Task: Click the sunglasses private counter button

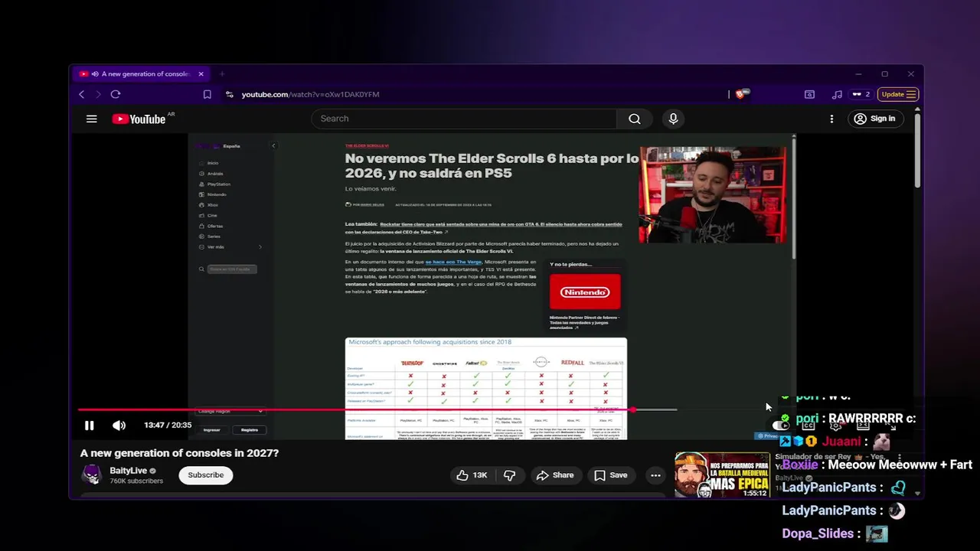Action: tap(861, 94)
